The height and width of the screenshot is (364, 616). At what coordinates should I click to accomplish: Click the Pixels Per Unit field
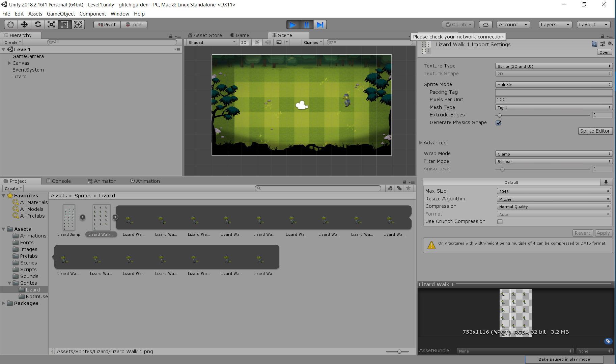[x=554, y=100]
